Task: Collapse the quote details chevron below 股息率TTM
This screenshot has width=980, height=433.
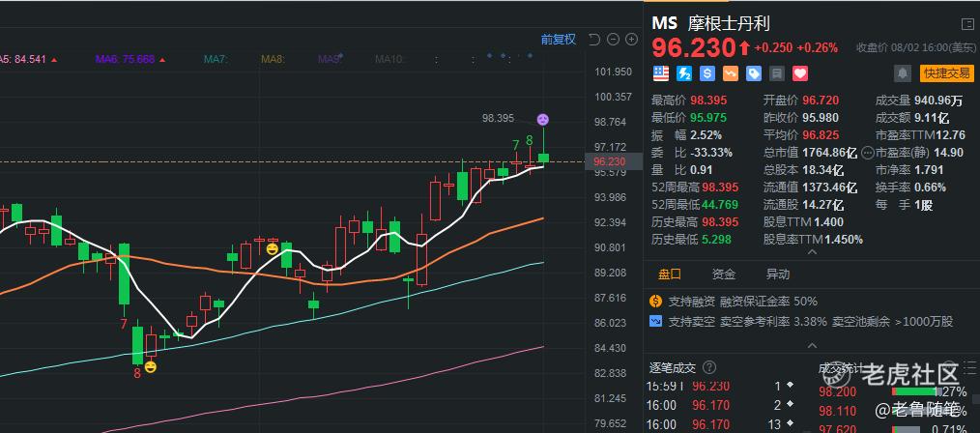Action: [812, 252]
